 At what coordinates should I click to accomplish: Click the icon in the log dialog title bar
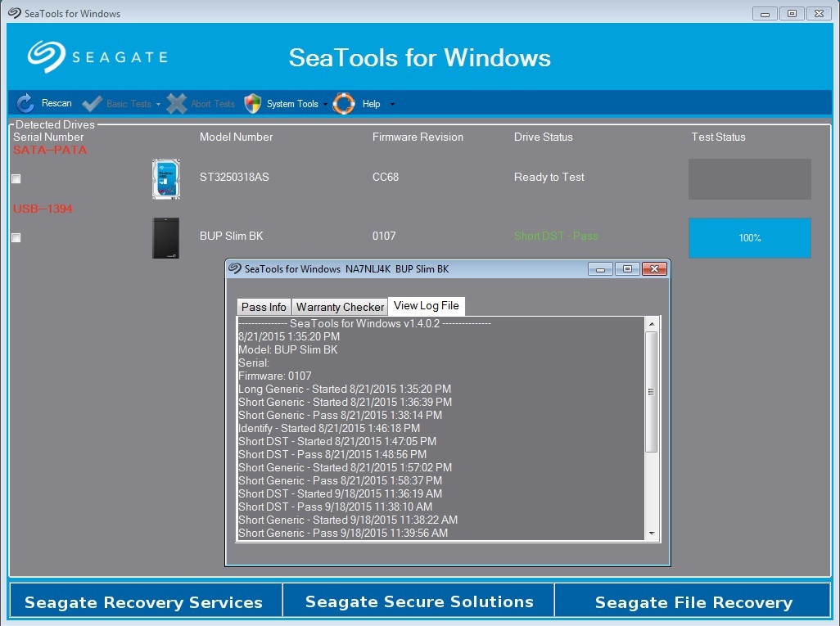point(235,268)
